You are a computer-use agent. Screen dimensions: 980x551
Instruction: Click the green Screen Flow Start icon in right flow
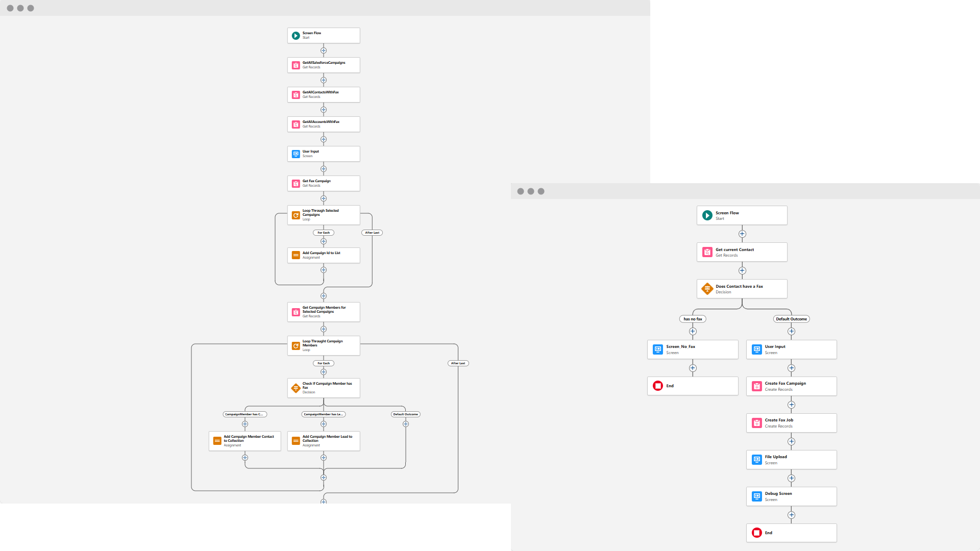click(707, 215)
